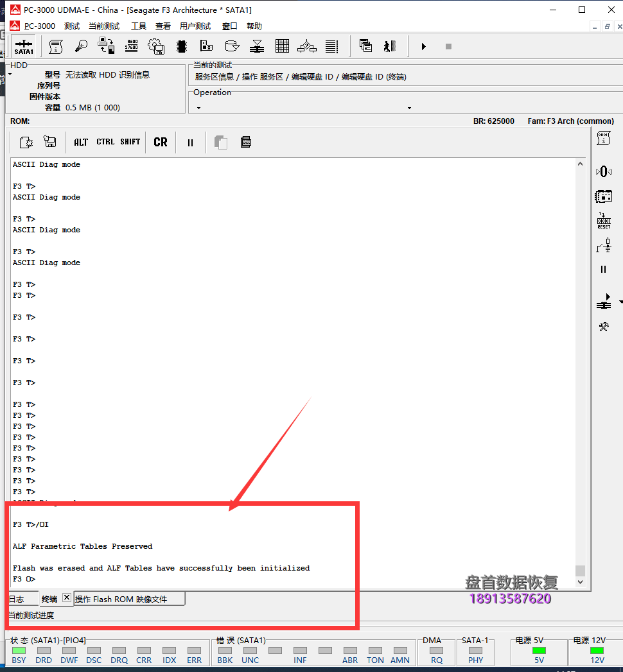Click the exit running figure icon

coord(390,46)
